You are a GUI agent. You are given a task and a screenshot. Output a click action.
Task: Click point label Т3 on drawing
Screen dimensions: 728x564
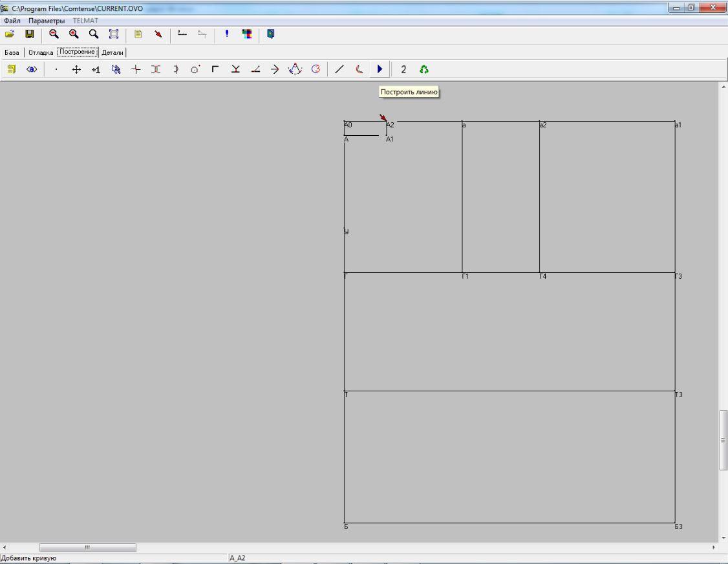(678, 395)
